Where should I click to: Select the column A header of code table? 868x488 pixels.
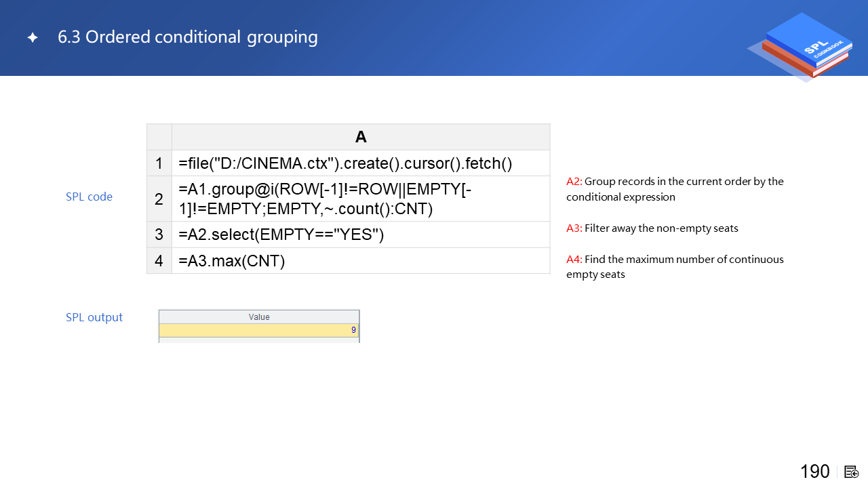(361, 137)
